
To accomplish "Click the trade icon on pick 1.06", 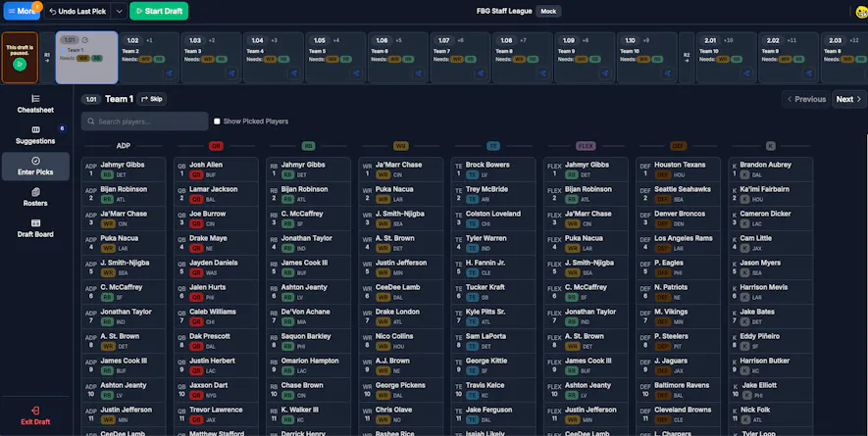I will [x=419, y=73].
